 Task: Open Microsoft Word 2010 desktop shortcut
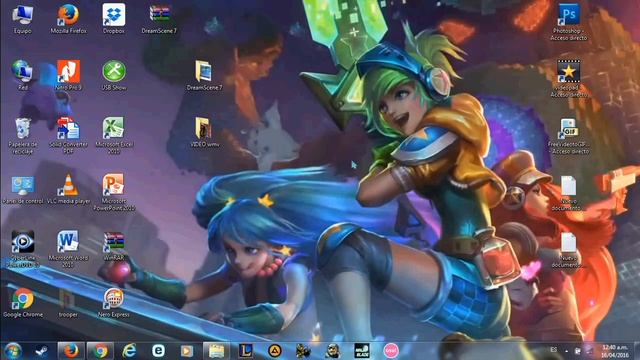click(68, 249)
